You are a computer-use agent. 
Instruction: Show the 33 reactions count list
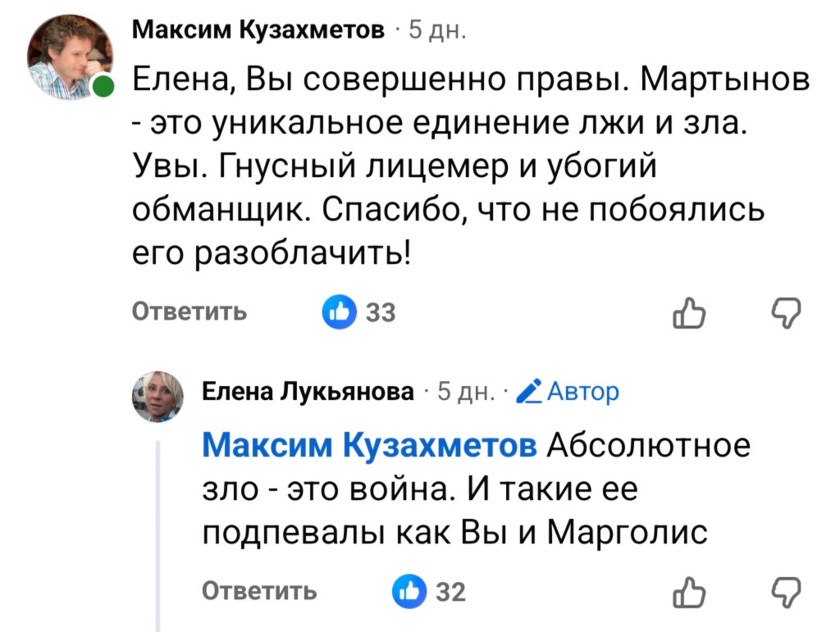click(380, 312)
